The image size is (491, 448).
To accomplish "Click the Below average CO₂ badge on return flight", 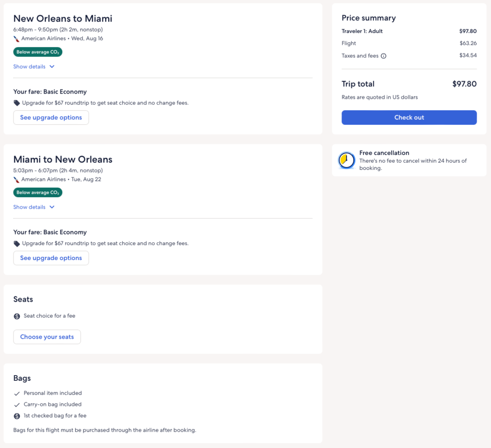I will tap(37, 192).
